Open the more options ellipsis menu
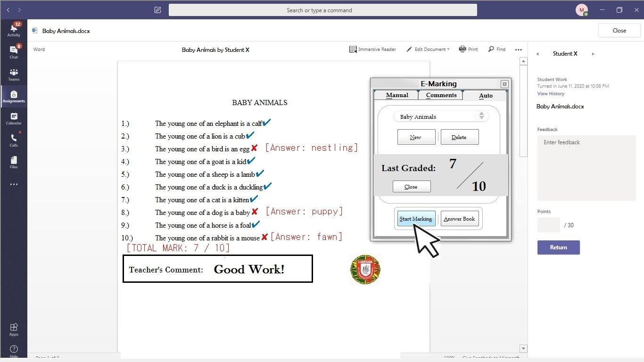Image resolution: width=644 pixels, height=362 pixels. pos(519,49)
